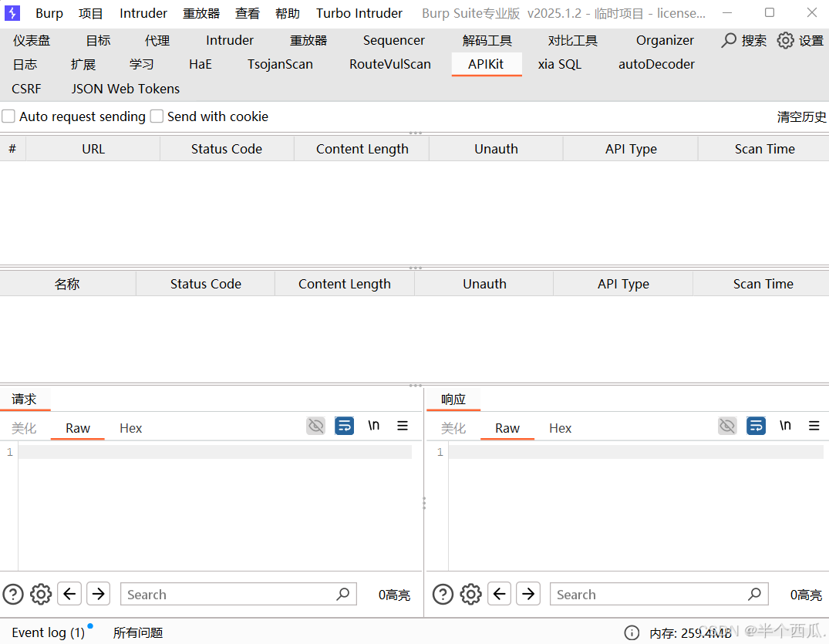Toggle word wrap icon in response panel

point(756,426)
